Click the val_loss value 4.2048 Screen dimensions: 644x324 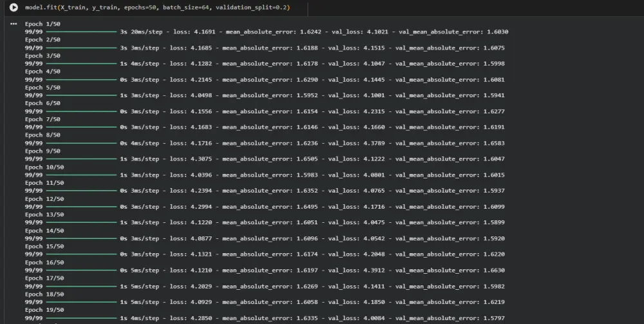tap(374, 254)
